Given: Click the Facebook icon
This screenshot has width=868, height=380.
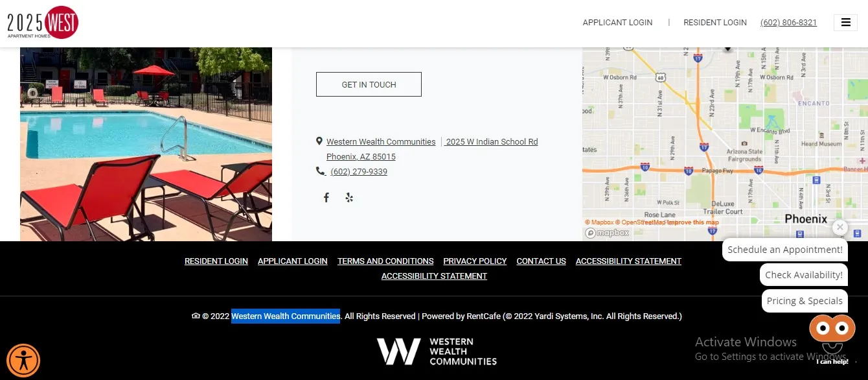Looking at the screenshot, I should pos(326,198).
